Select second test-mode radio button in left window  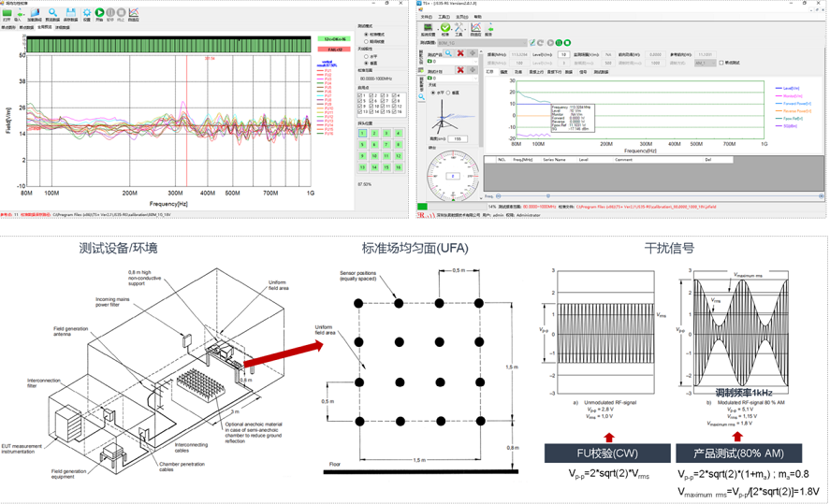366,41
